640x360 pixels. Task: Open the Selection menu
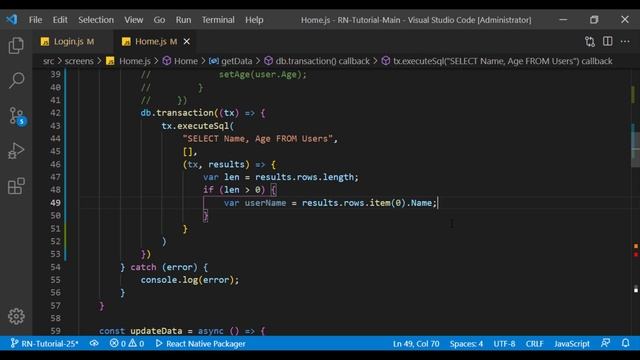pos(96,20)
